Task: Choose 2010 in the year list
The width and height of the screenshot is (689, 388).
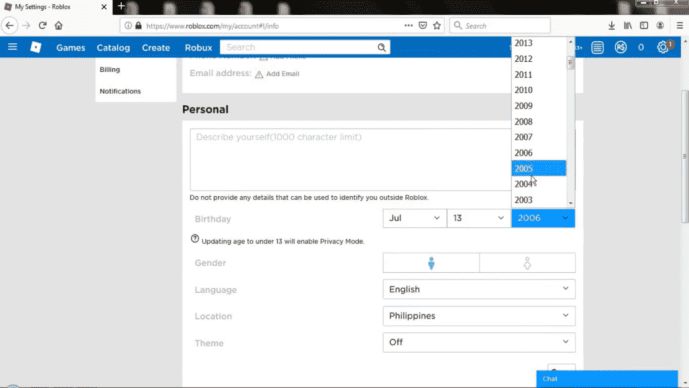Action: [x=539, y=90]
